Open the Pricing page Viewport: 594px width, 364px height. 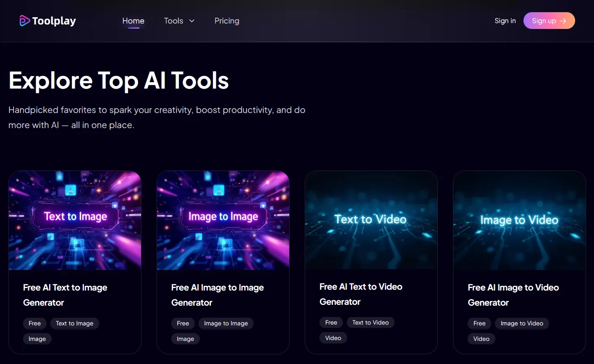click(x=227, y=21)
